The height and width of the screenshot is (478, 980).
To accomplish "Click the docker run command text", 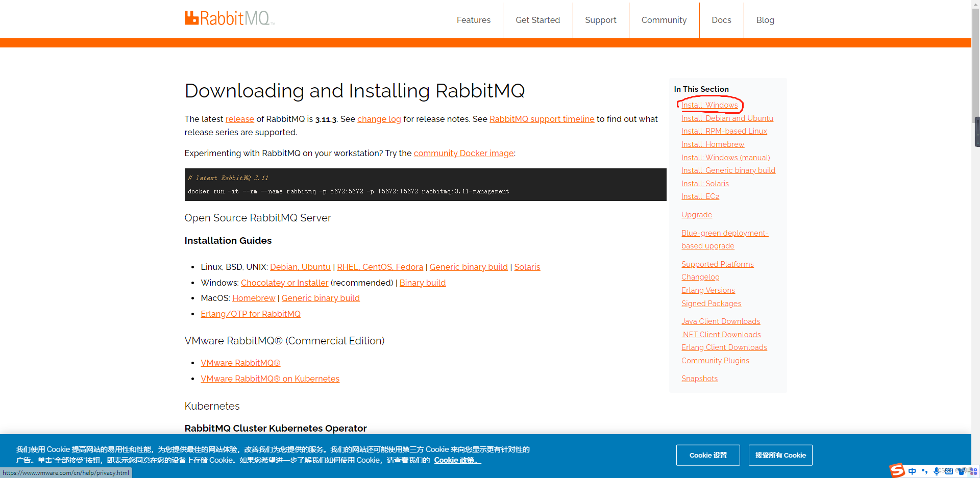I will point(348,191).
